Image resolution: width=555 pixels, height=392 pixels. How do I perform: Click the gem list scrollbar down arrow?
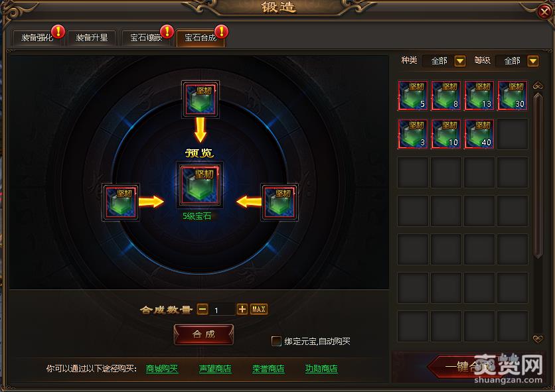click(x=538, y=339)
